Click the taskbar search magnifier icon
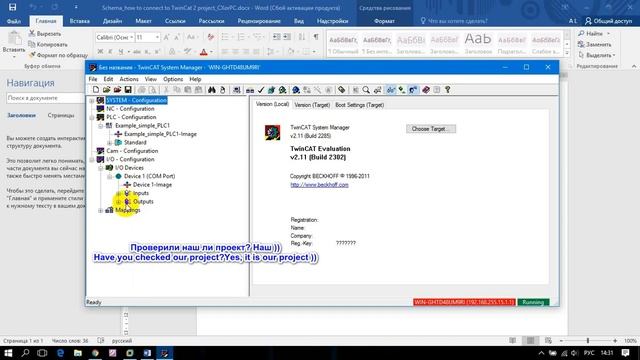Screen dimensions: 640x360 [x=25, y=353]
